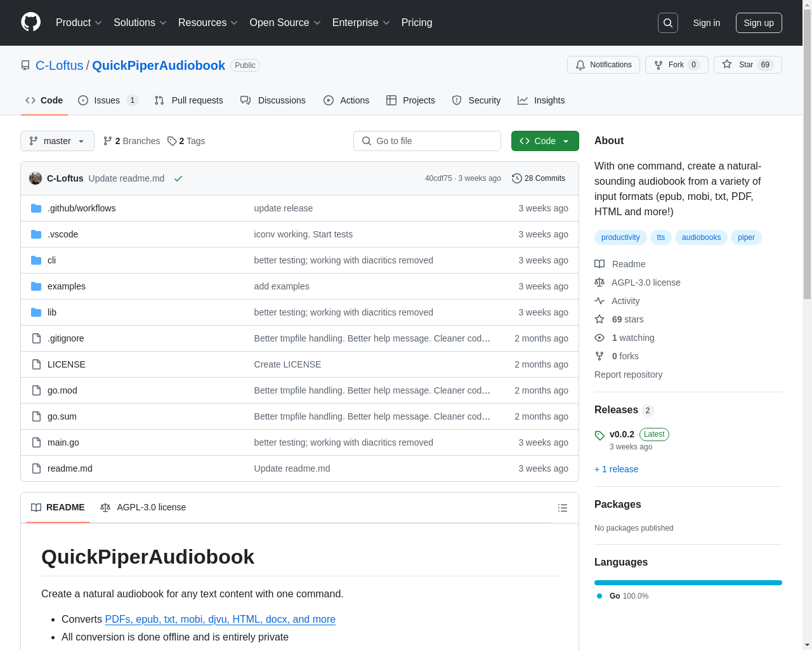Open commit hash 40cdf75
Image resolution: width=812 pixels, height=650 pixels.
pos(438,178)
